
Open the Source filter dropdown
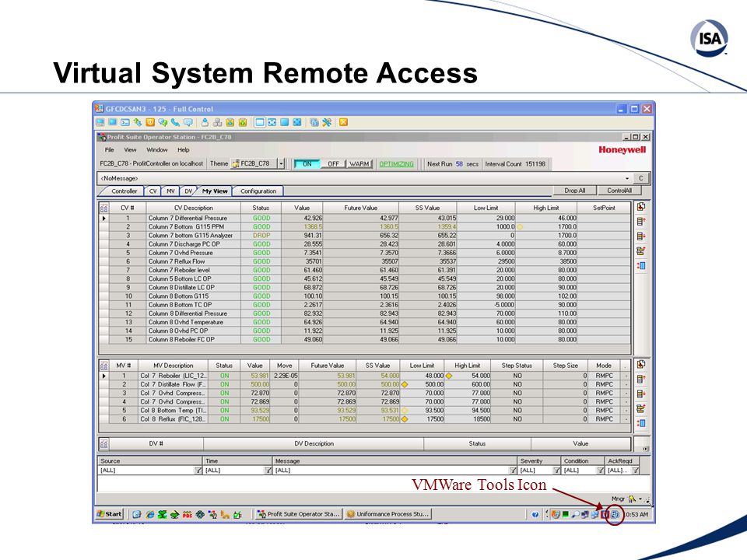tap(198, 470)
